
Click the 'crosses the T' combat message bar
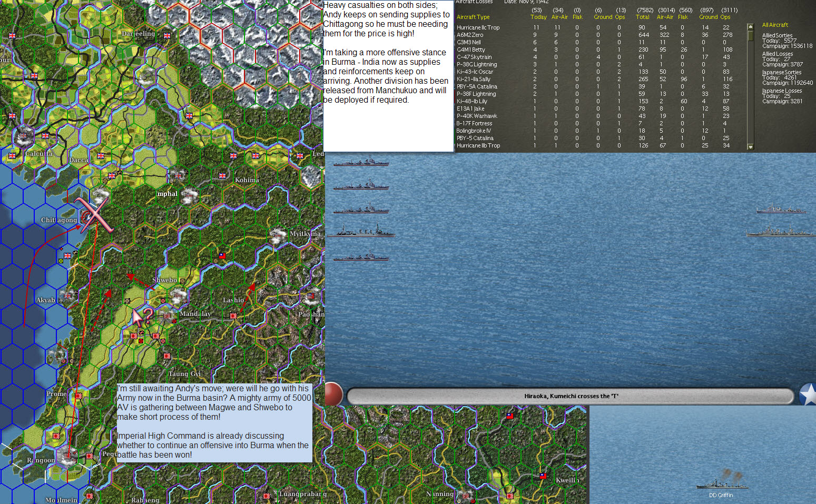coord(571,396)
